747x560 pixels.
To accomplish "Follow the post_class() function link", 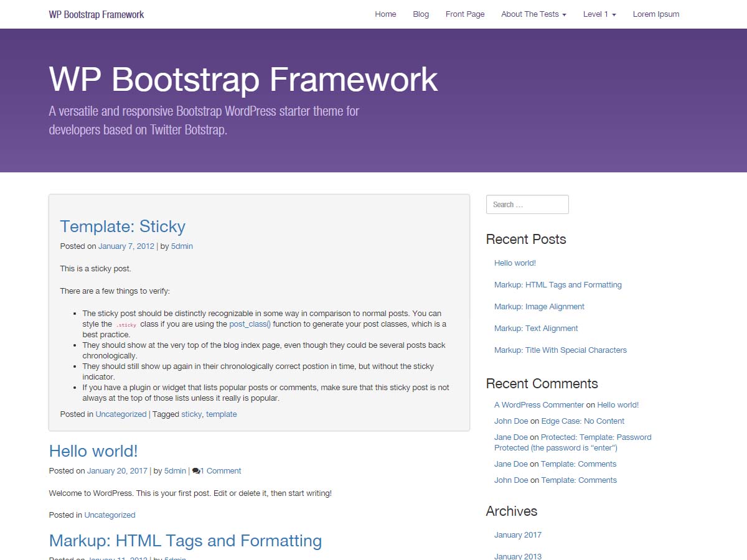I will tap(250, 324).
